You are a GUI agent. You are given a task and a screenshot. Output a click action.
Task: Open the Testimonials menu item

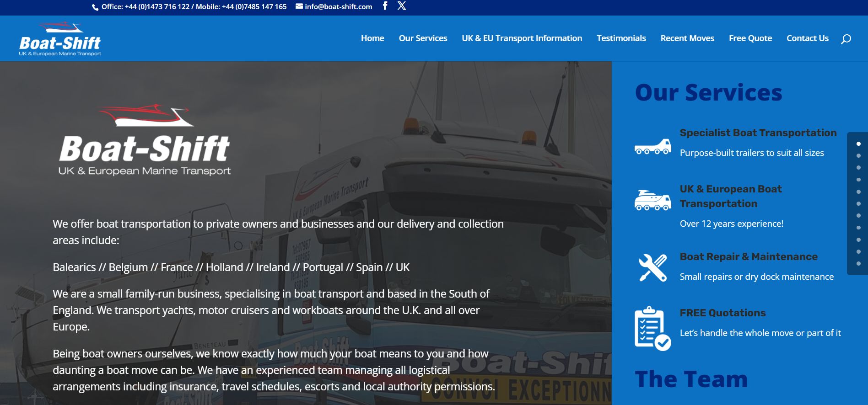(621, 38)
